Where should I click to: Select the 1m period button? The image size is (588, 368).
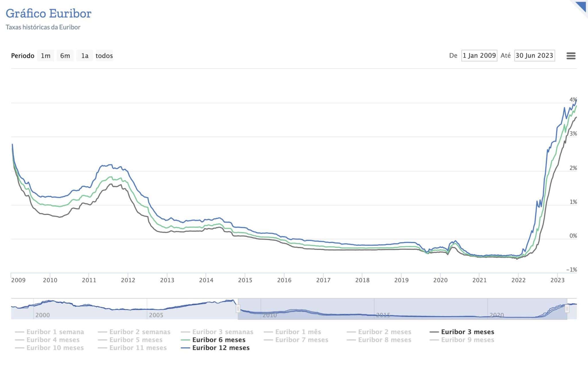point(46,56)
